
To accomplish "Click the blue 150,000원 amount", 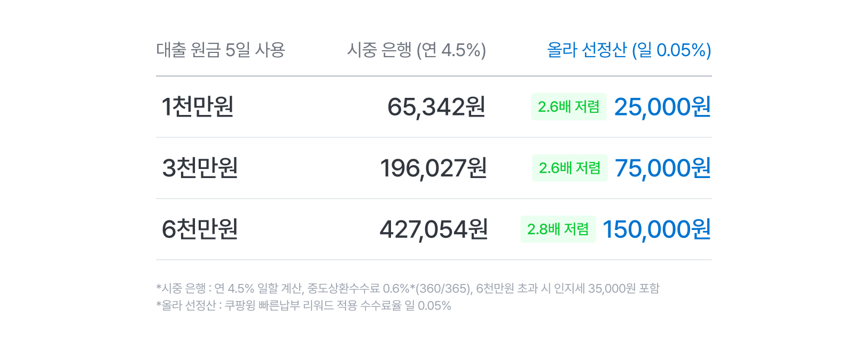I will (657, 229).
